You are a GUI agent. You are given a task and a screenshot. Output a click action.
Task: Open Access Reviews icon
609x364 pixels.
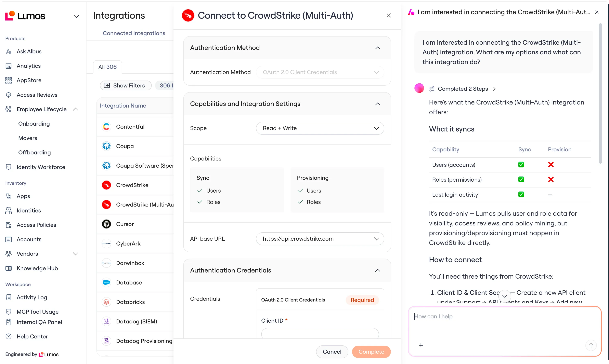pyautogui.click(x=9, y=95)
